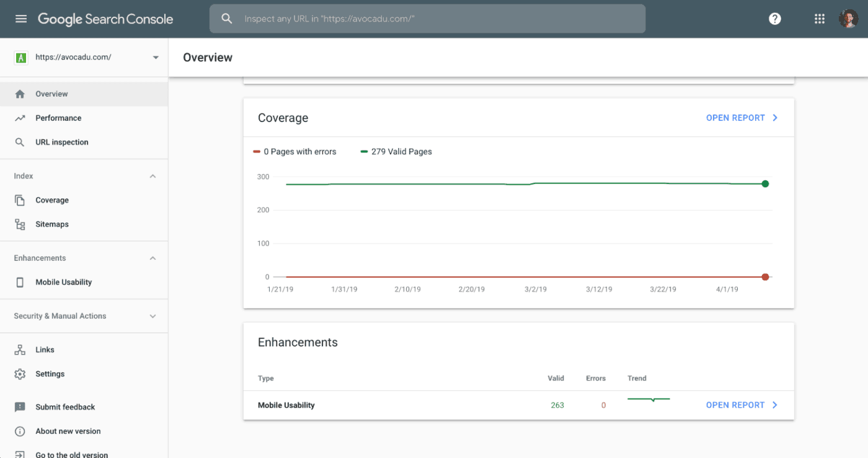
Task: Toggle the '0 Pages with errors' chart series
Action: (x=295, y=151)
